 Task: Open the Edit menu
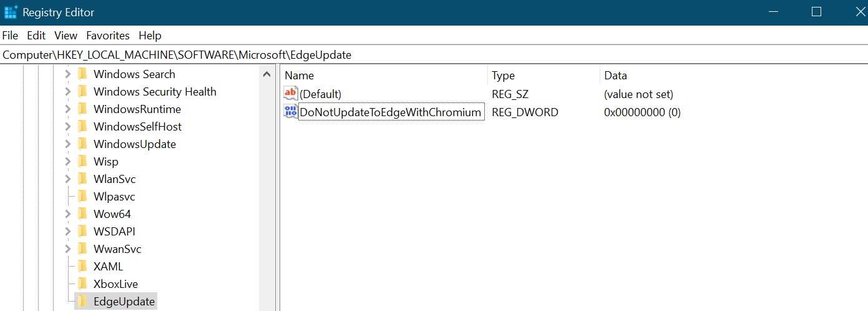[x=36, y=36]
